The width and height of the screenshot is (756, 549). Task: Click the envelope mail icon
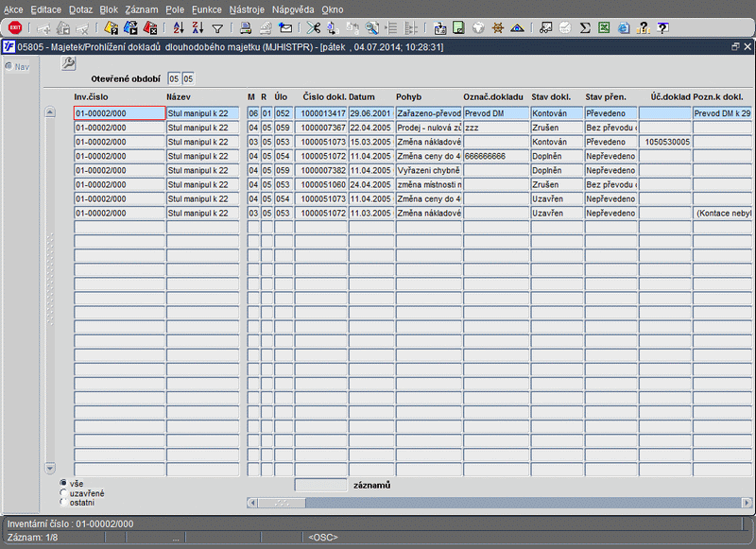click(285, 28)
